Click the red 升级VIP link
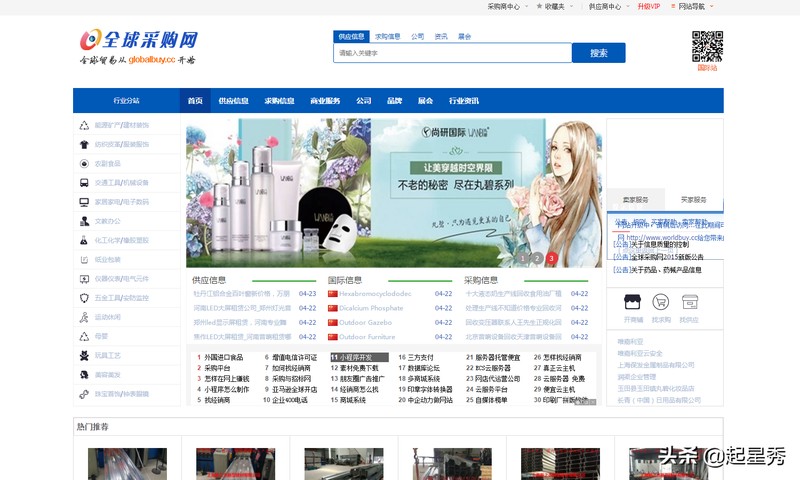This screenshot has width=800, height=480. point(648,7)
